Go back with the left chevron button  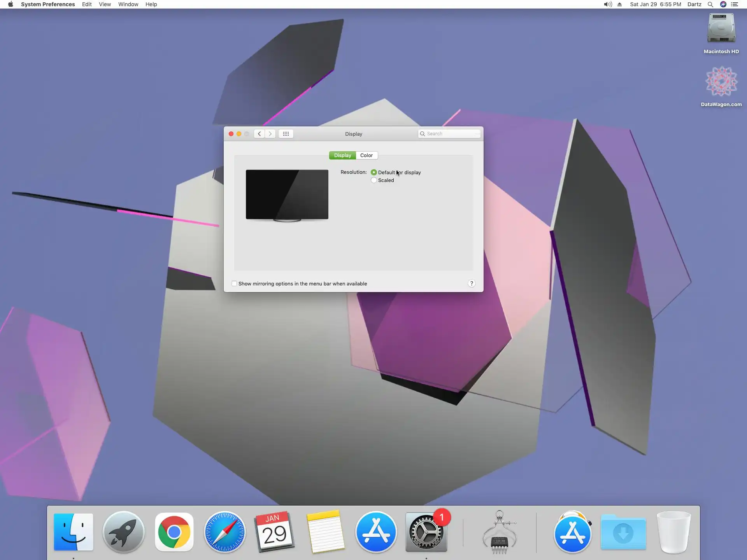(259, 134)
